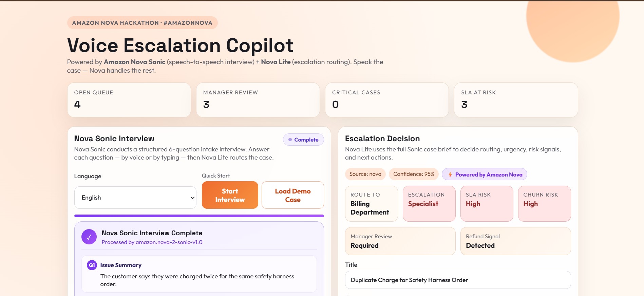Click the Complete status dot indicator
This screenshot has height=296, width=644.
click(290, 140)
